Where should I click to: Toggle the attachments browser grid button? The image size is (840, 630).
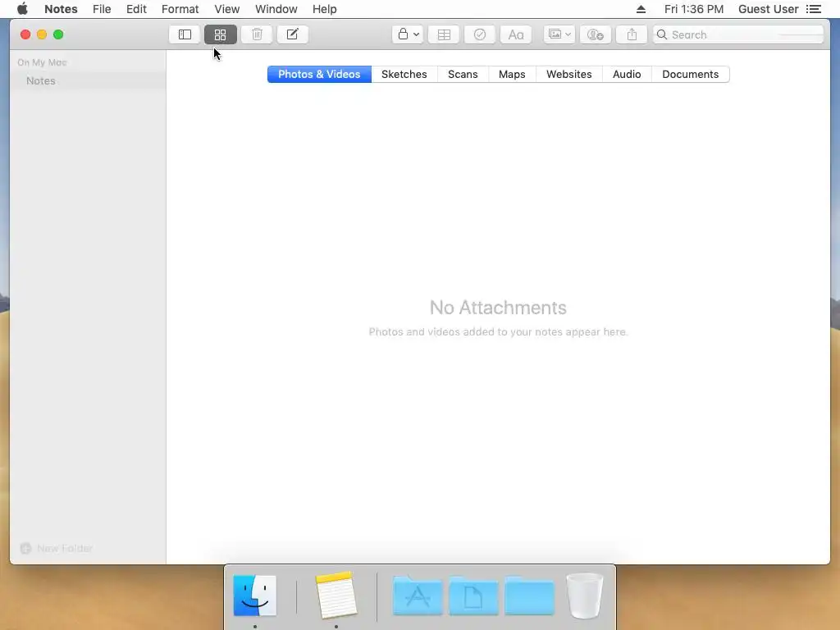coord(220,34)
